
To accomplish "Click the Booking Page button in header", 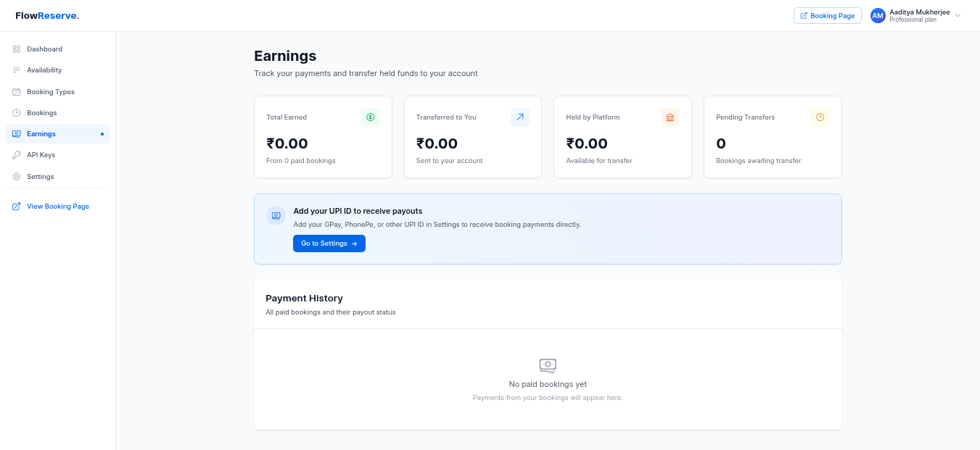I will tap(827, 15).
